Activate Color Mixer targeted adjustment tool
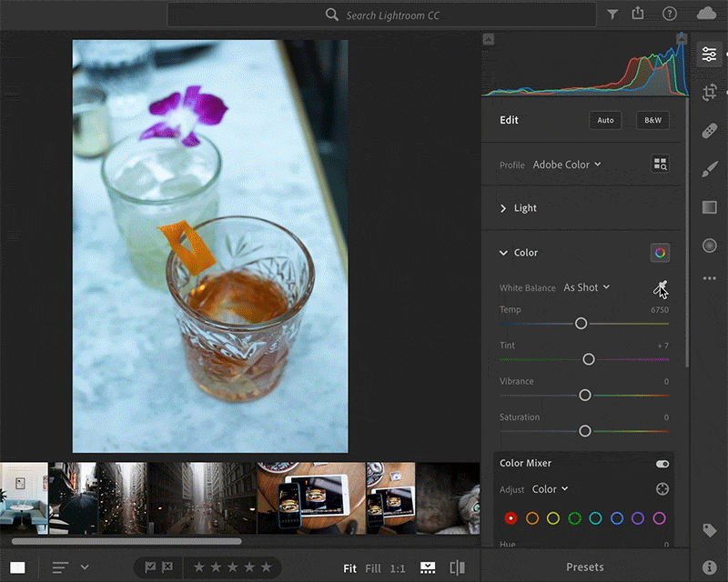This screenshot has width=728, height=582. click(x=662, y=488)
